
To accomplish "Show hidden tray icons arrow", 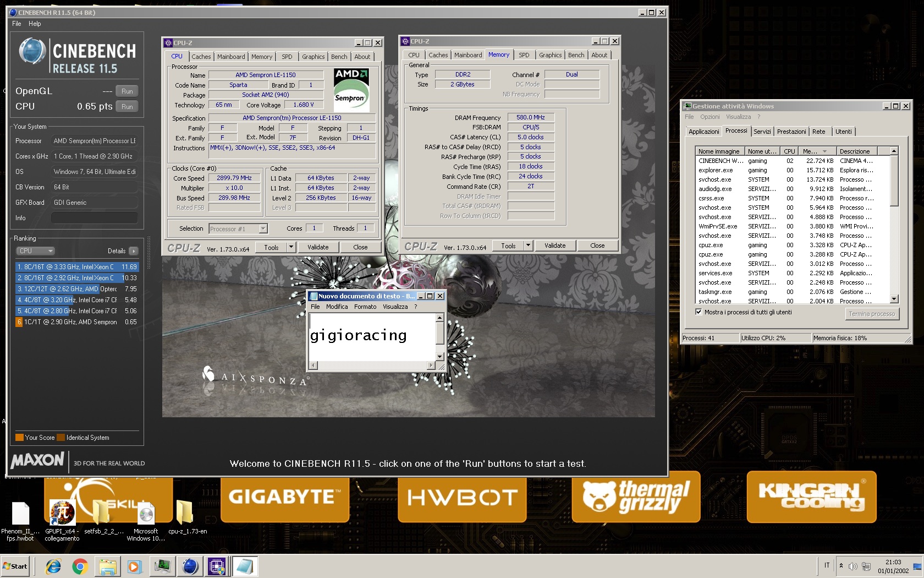I will click(x=841, y=566).
